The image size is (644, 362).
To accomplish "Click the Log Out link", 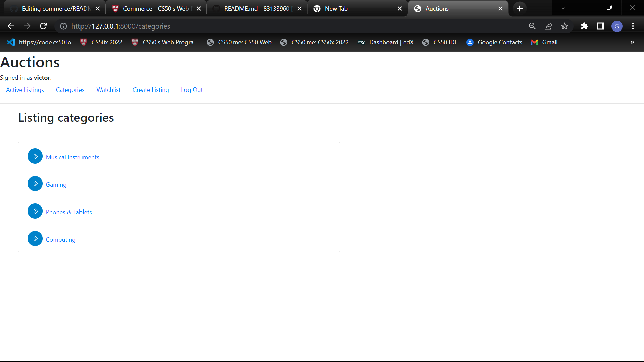I will click(x=192, y=90).
